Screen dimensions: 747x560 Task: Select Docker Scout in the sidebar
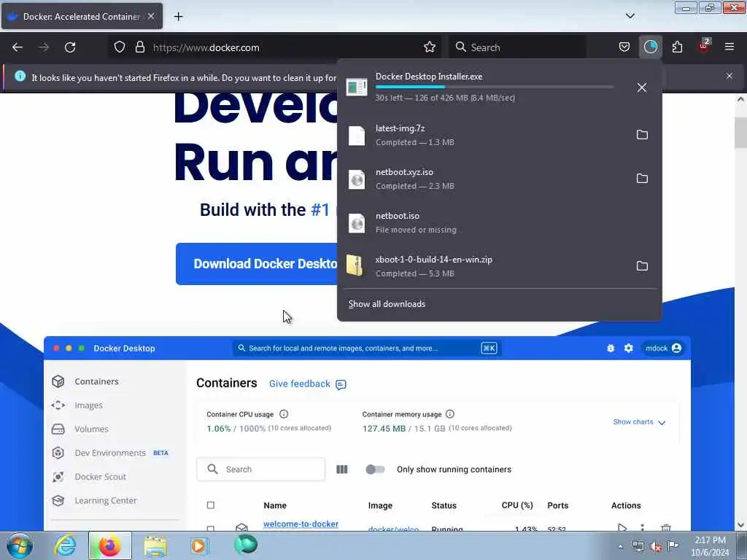(x=101, y=477)
